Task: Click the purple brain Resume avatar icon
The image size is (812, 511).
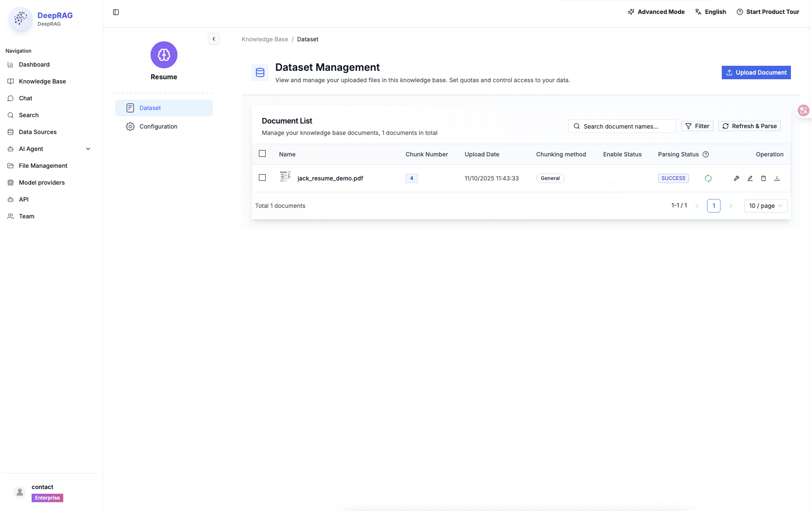Action: [164, 55]
